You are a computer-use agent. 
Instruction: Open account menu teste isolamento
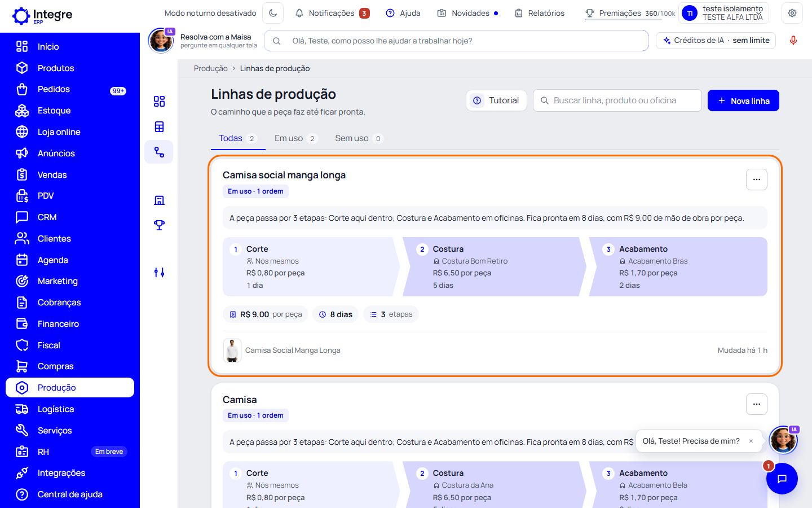tap(724, 13)
